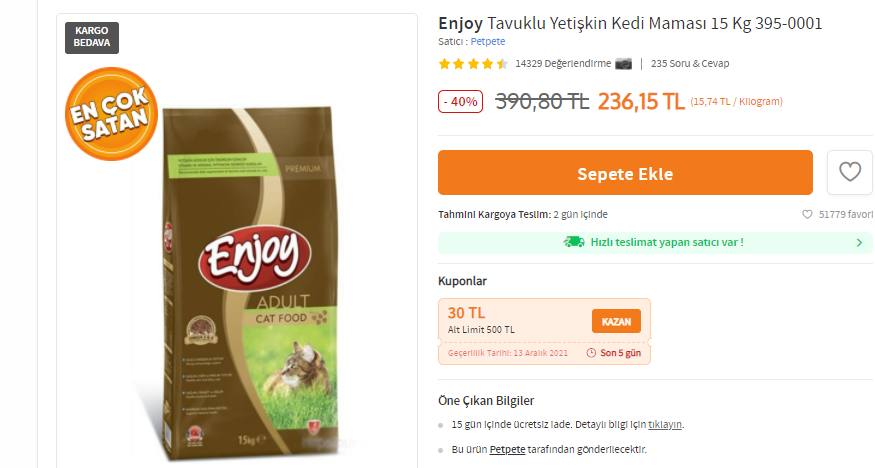Claim the 30 TL coupon with Kazan

616,321
